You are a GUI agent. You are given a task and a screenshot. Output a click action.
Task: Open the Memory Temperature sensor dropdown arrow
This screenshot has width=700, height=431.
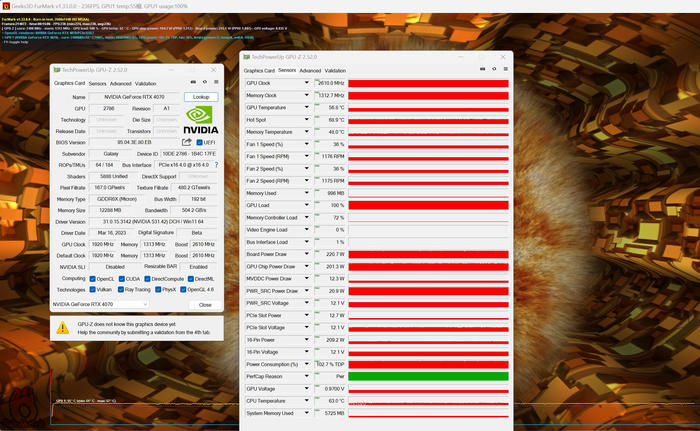[306, 132]
